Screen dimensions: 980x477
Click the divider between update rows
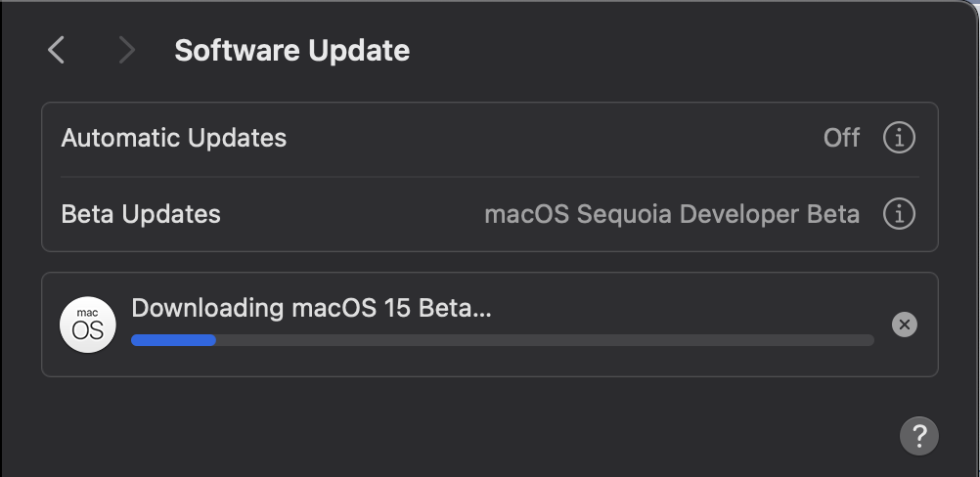coord(489,177)
